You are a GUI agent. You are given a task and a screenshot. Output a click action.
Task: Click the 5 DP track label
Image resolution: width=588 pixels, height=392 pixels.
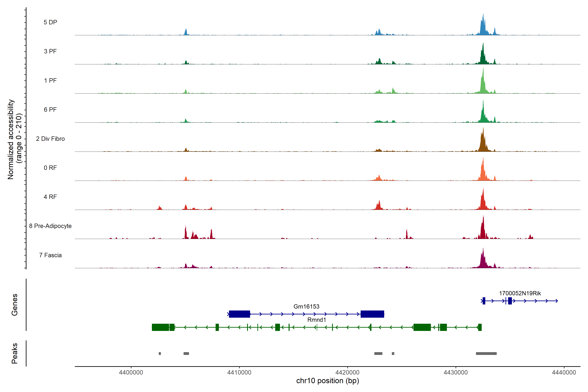coord(50,22)
